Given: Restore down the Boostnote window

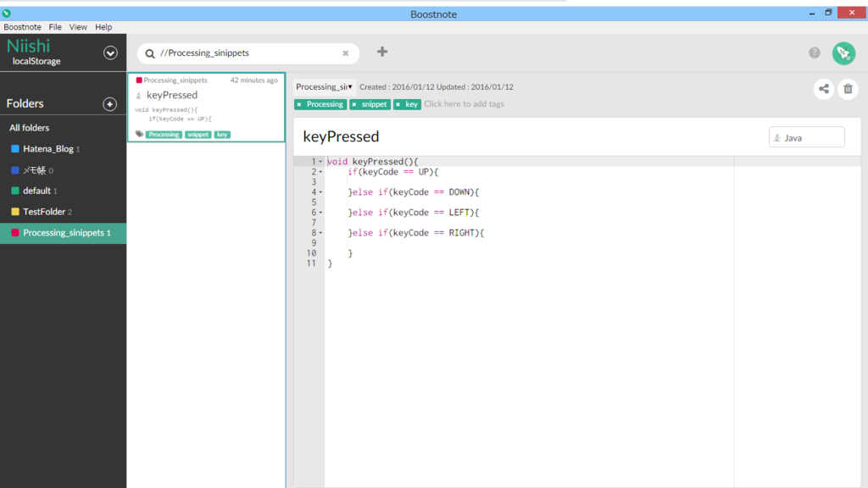Looking at the screenshot, I should 828,13.
